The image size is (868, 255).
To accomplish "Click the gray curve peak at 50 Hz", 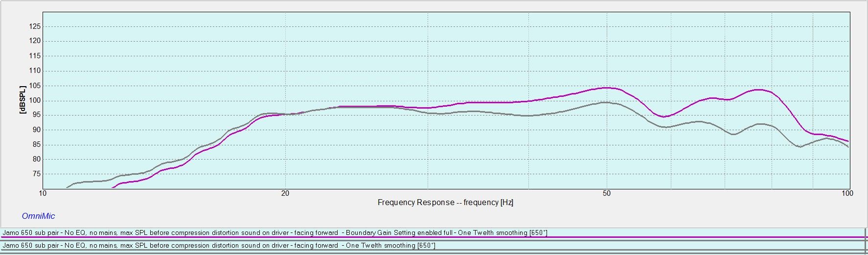I will pos(607,102).
